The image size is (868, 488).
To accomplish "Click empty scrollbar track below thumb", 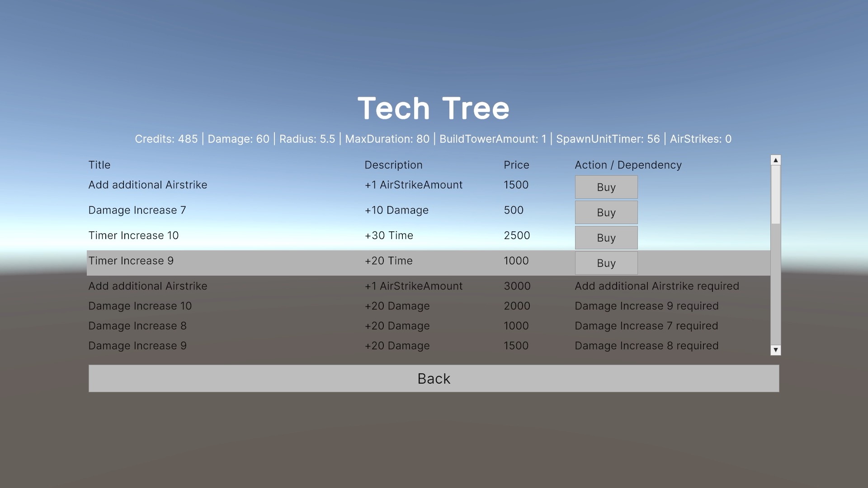I will [x=775, y=285].
